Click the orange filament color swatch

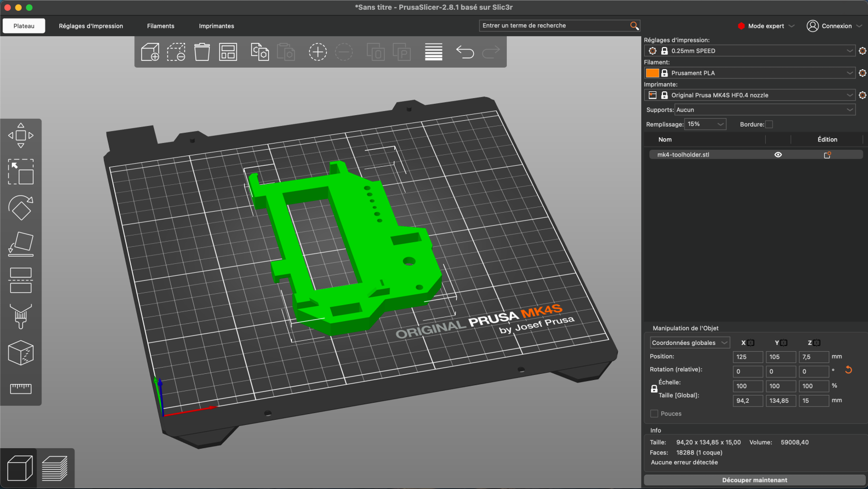point(653,73)
